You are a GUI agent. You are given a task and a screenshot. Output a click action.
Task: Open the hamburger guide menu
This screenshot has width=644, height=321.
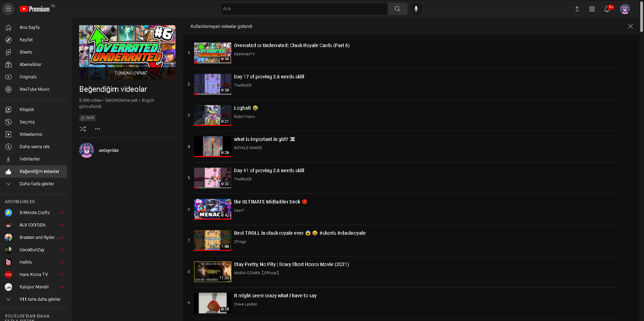pyautogui.click(x=8, y=9)
